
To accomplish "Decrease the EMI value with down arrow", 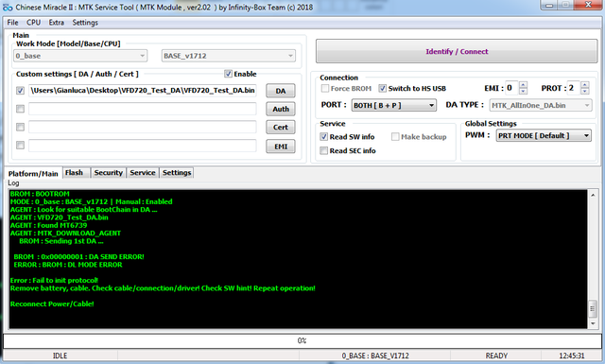I will tap(523, 92).
